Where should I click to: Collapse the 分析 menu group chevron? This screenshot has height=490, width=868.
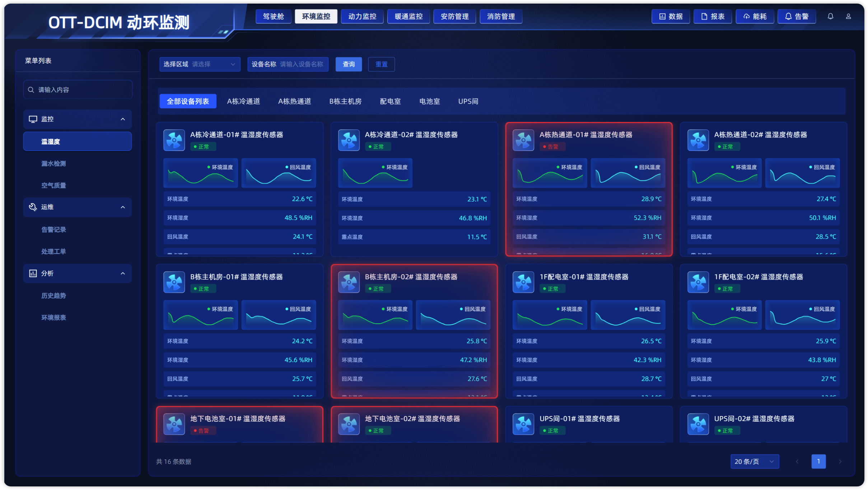(123, 273)
